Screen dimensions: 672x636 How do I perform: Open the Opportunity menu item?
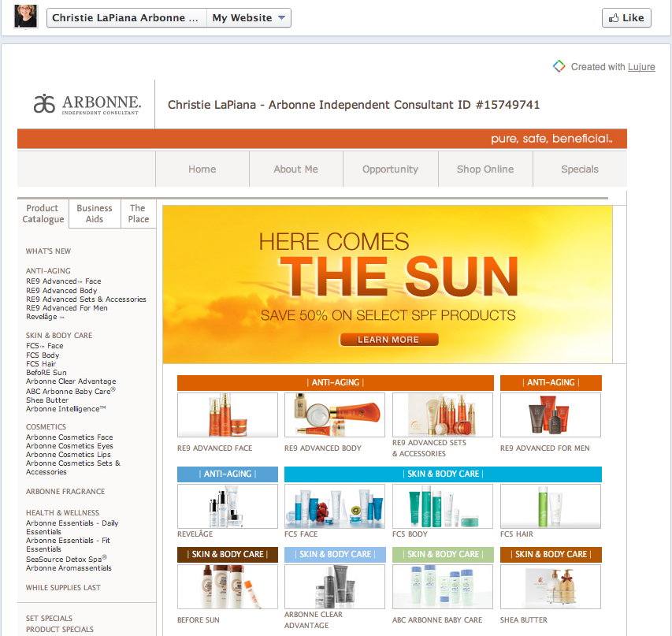[390, 169]
